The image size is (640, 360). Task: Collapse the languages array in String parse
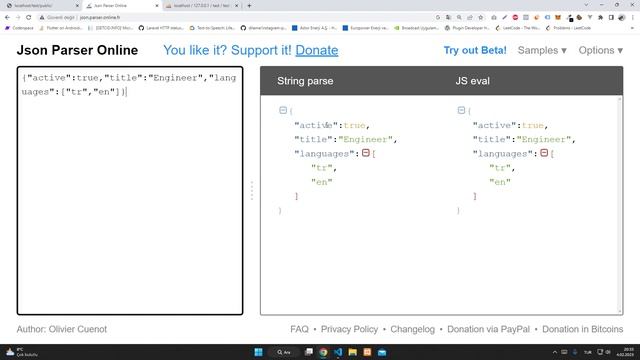click(x=366, y=153)
